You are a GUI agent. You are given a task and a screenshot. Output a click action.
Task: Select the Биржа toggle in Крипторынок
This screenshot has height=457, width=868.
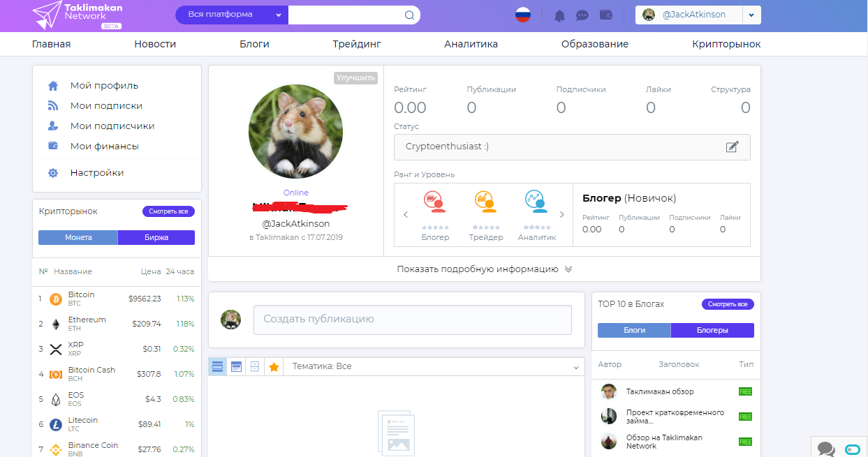[x=156, y=237]
